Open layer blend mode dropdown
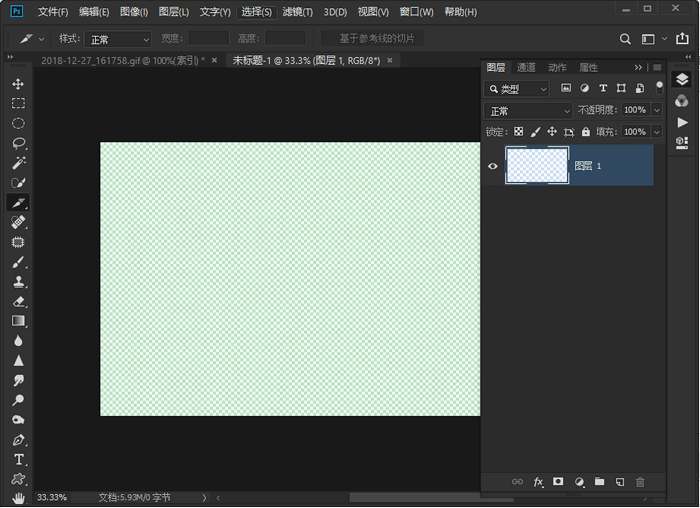 click(528, 111)
